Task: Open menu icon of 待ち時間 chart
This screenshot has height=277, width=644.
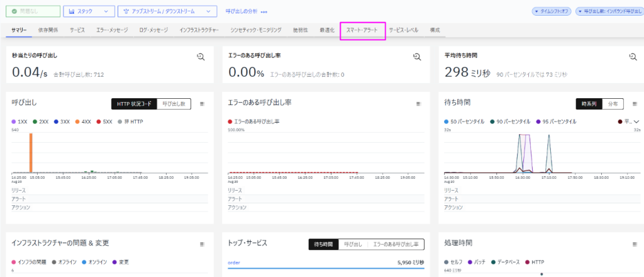Action: [x=635, y=104]
